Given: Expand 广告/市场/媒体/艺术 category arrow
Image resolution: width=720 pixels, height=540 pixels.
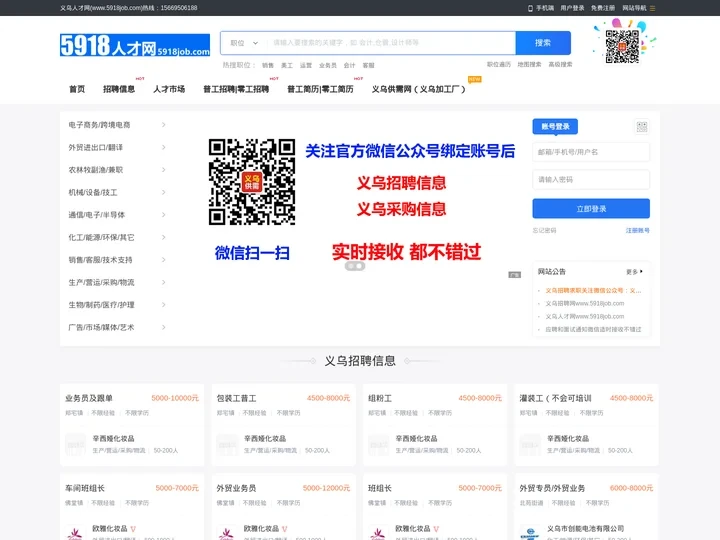Looking at the screenshot, I should tap(163, 327).
